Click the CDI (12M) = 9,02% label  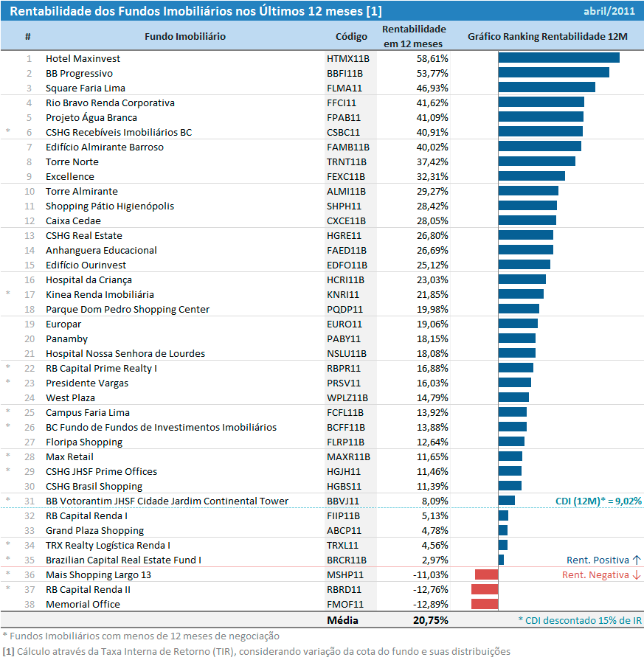(598, 501)
